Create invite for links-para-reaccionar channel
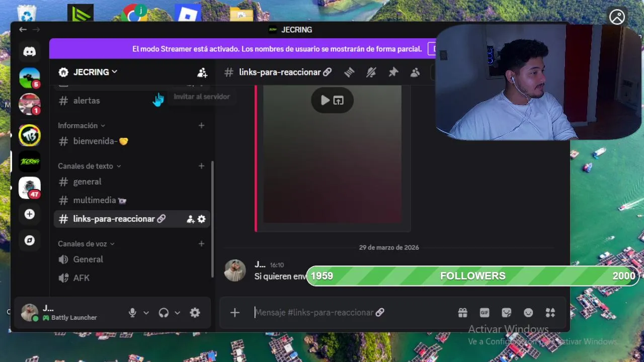Viewport: 644px width, 362px height. pos(190,219)
